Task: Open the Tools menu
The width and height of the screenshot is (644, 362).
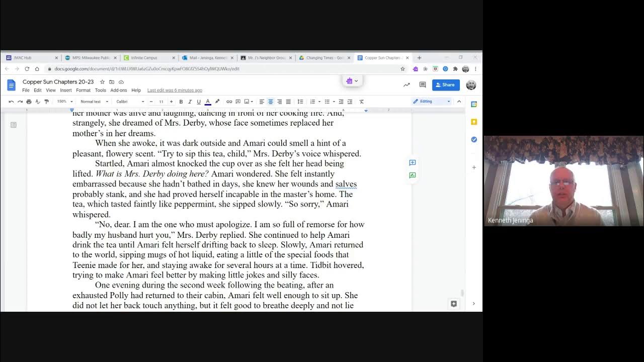Action: 101,90
